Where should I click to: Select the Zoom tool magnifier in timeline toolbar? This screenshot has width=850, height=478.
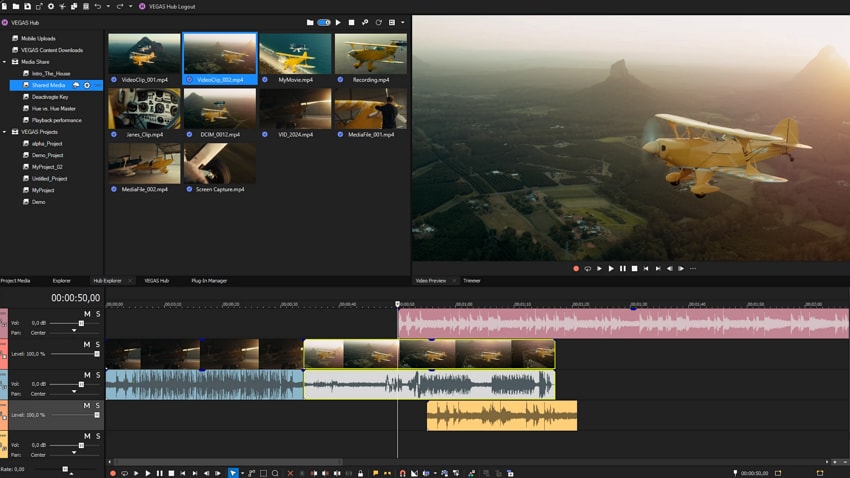pos(275,473)
